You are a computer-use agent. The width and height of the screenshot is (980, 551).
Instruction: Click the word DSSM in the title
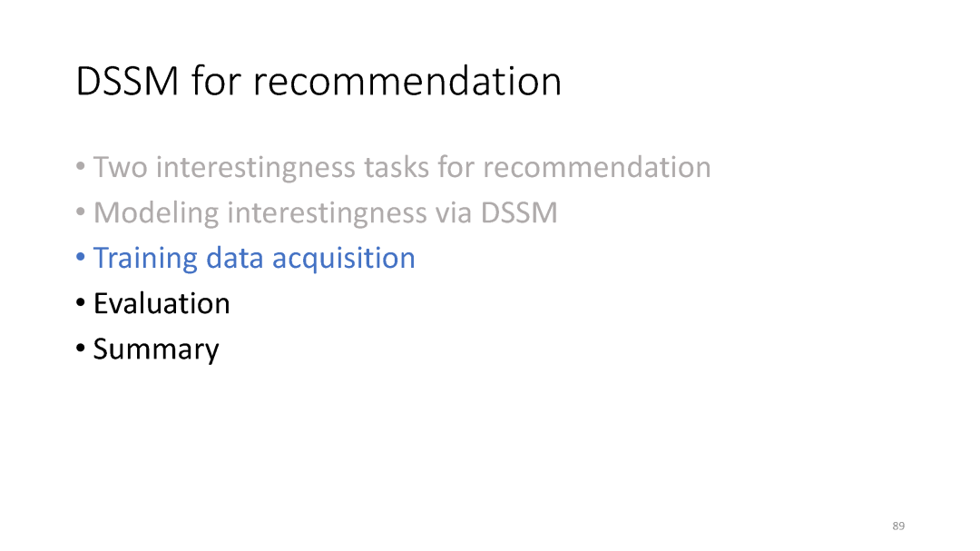128,82
